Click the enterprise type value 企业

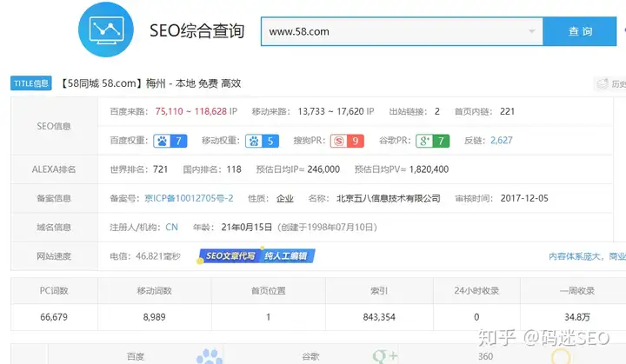point(285,198)
